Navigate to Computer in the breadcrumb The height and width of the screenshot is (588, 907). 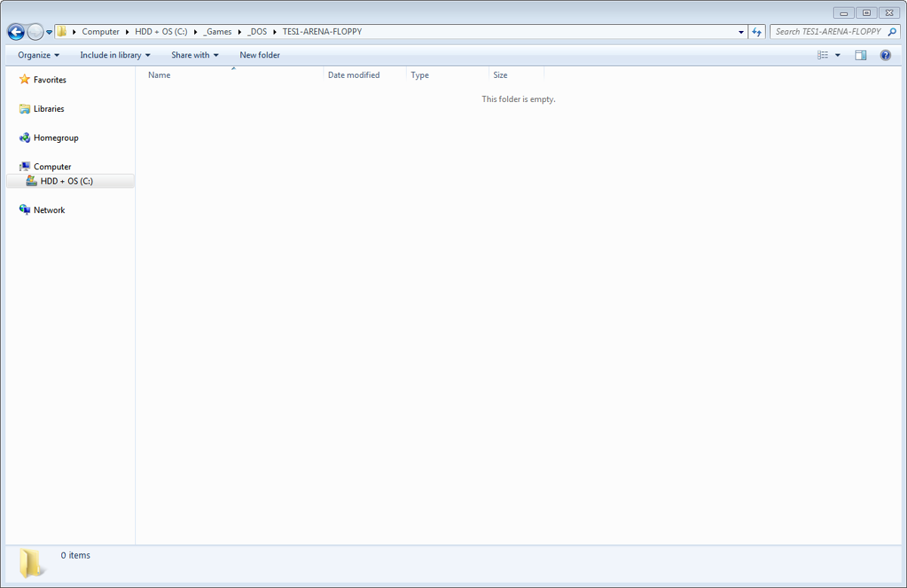101,32
